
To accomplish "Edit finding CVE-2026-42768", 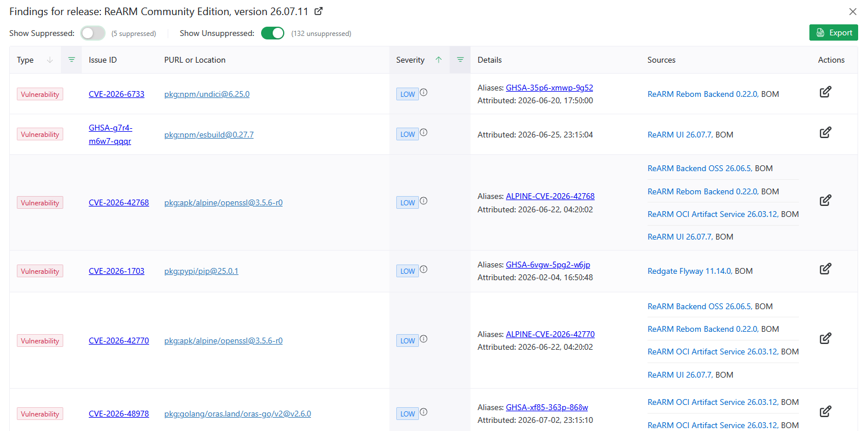I will click(825, 200).
